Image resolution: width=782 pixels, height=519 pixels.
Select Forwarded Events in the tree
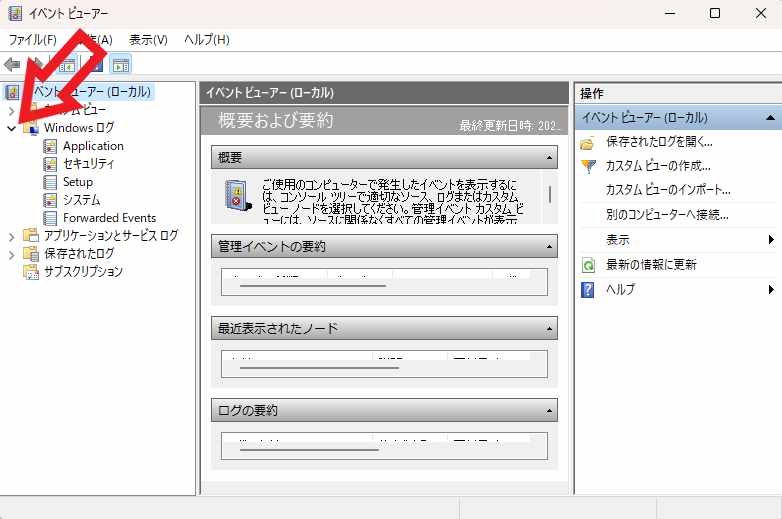(109, 218)
